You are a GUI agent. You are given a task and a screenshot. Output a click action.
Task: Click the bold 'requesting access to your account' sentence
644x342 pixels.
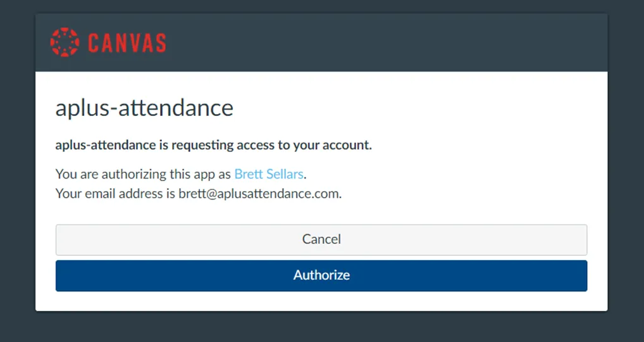214,144
